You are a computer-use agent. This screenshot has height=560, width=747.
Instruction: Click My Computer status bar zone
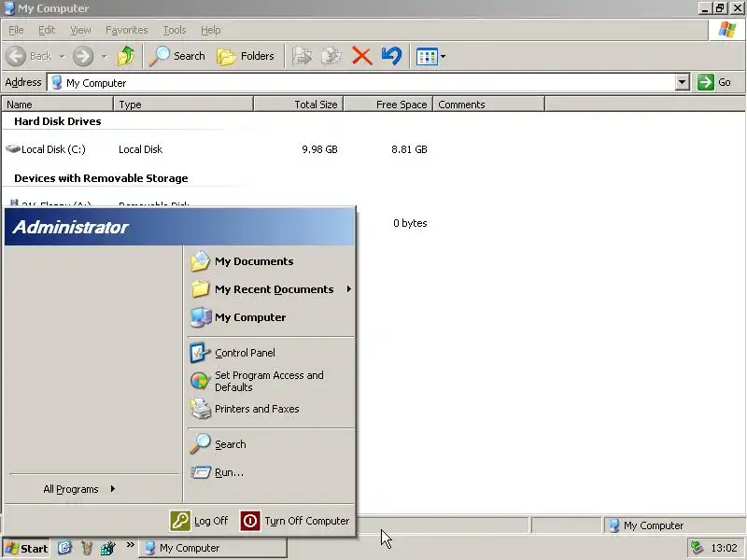click(673, 525)
